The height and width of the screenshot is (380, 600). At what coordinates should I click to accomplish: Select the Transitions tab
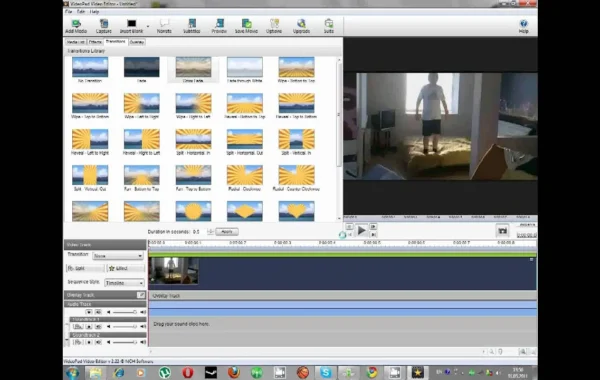(116, 41)
